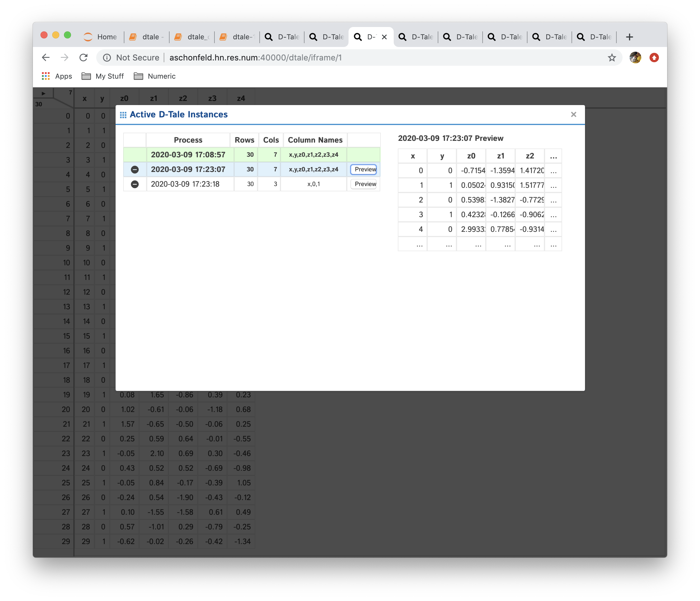The width and height of the screenshot is (700, 601).
Task: Open the My Stuff bookmarks folder
Action: coord(103,76)
